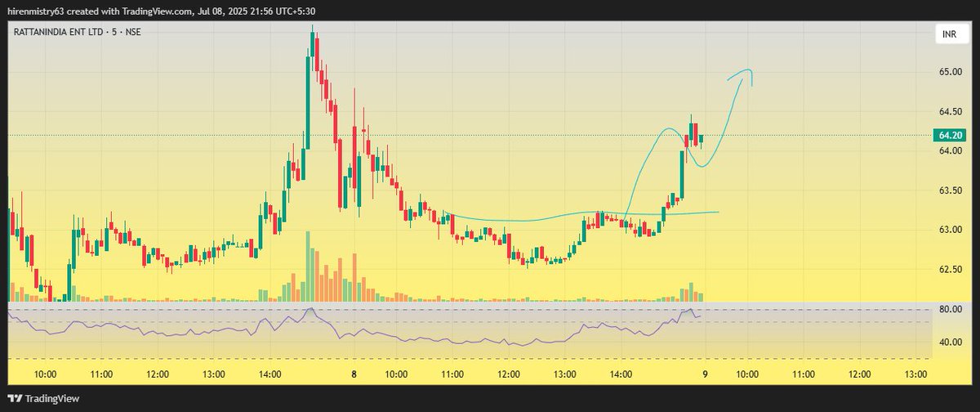Click the 64.50 price axis label
Viewport: 980px width, 412px height.
[x=951, y=111]
